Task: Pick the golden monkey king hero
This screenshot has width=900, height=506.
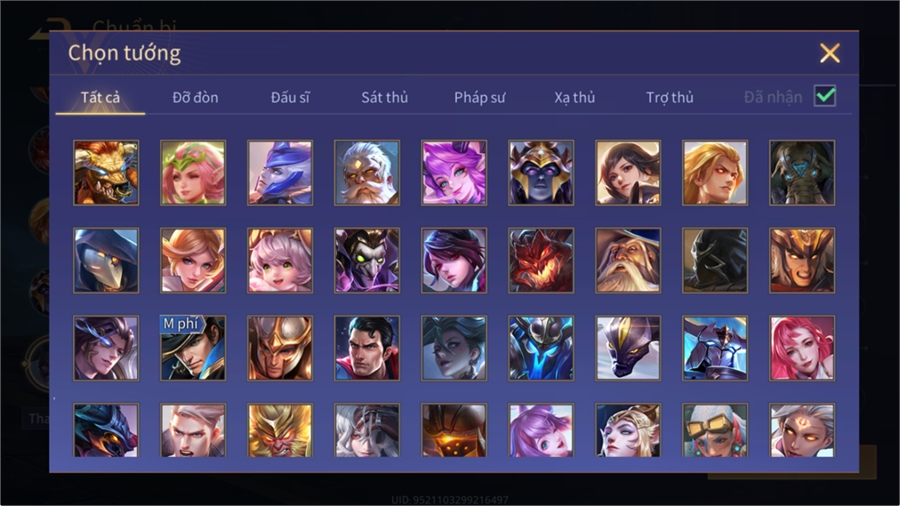Action: pyautogui.click(x=280, y=430)
